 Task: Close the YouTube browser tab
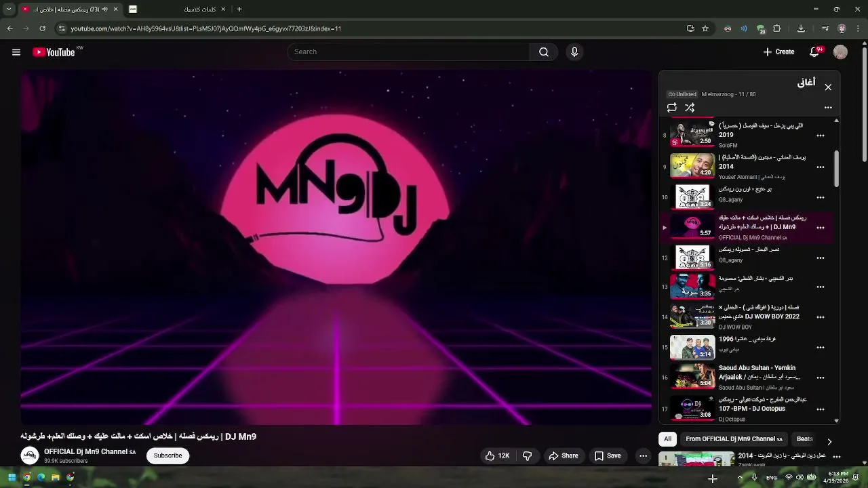(115, 9)
